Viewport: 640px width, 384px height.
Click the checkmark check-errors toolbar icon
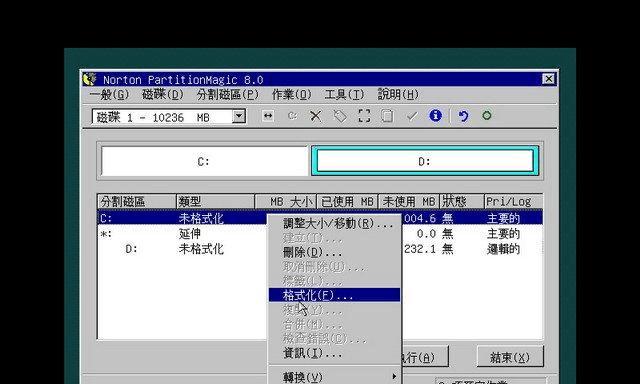(412, 116)
